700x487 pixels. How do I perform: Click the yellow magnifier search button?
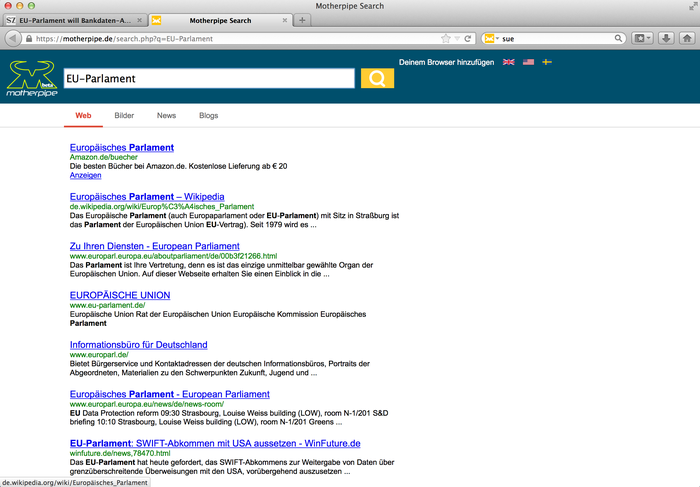[x=377, y=79]
